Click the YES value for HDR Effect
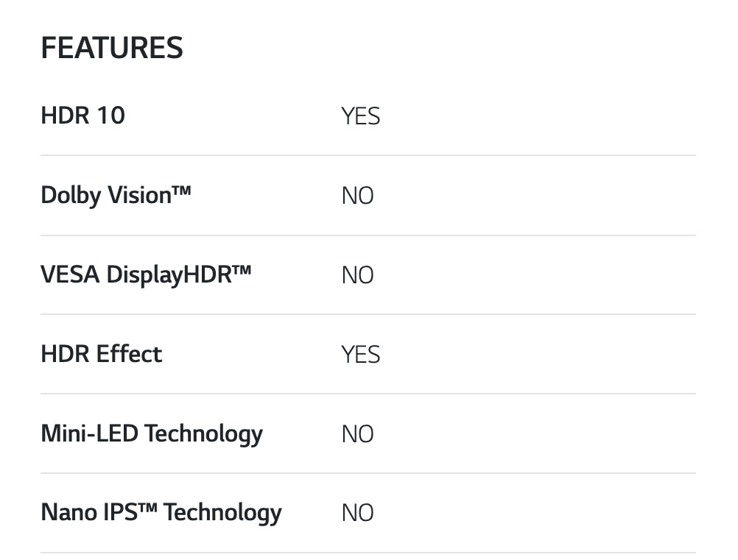Screen dimensions: 738x560 (360, 355)
